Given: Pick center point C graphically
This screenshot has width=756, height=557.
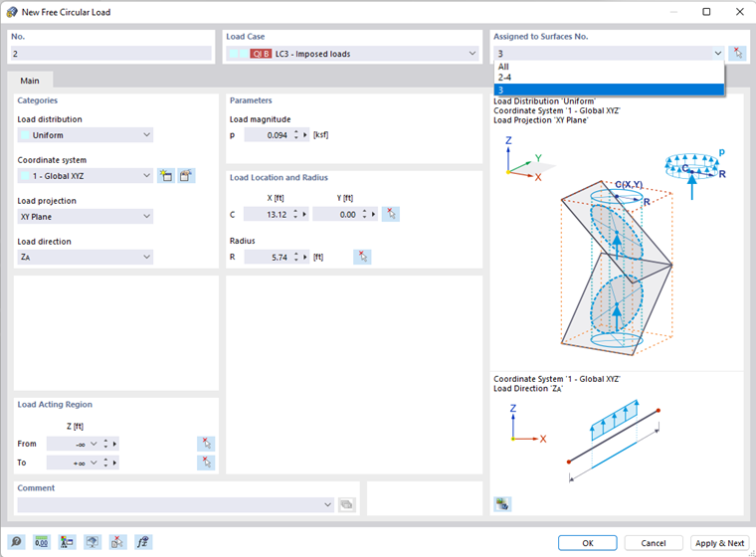Looking at the screenshot, I should point(391,214).
